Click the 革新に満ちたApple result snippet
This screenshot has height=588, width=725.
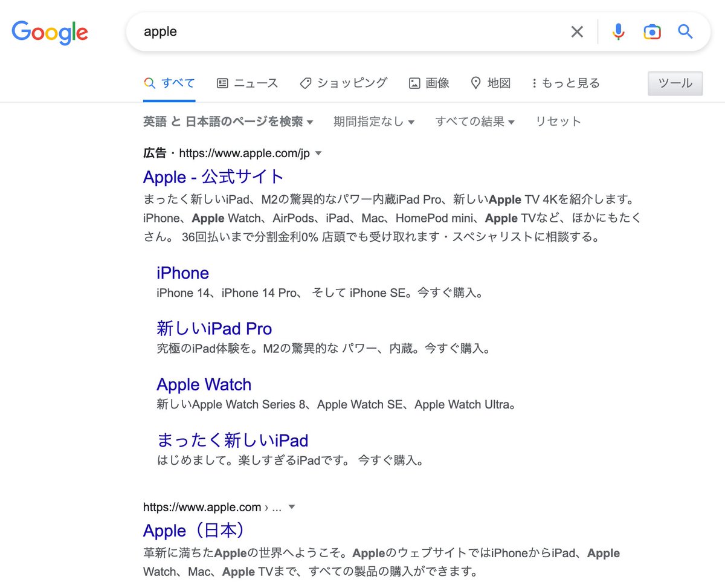click(x=382, y=562)
